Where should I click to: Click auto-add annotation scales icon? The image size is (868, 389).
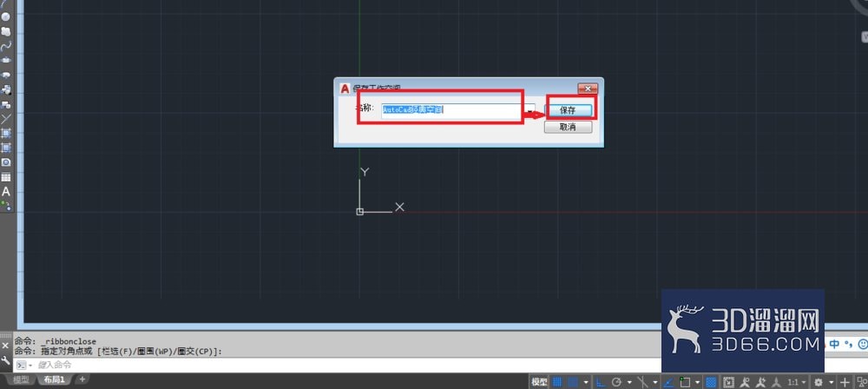761,382
